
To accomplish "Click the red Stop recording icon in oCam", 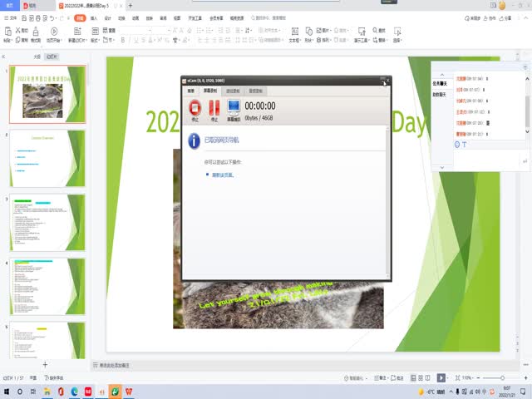I will coord(195,107).
